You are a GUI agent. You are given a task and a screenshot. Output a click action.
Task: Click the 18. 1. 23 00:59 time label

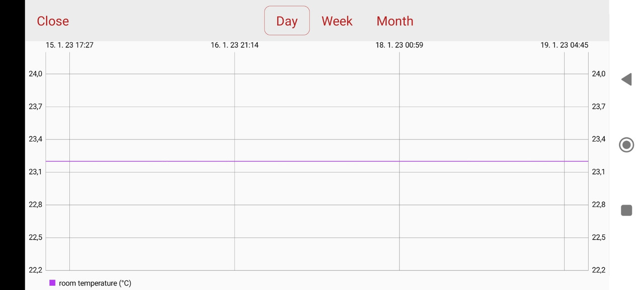click(x=399, y=45)
